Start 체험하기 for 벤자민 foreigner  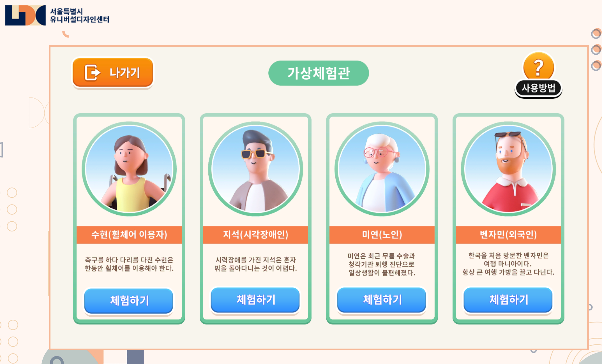point(508,300)
